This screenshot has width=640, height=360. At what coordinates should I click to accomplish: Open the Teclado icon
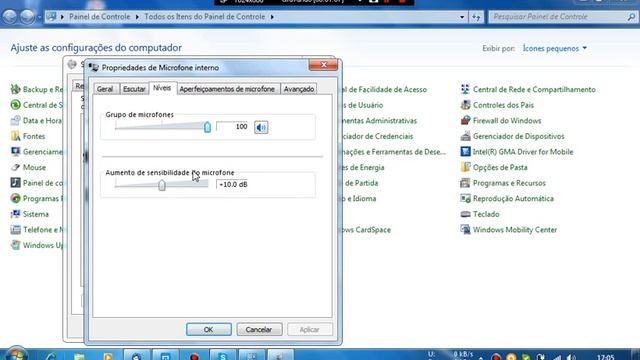[x=465, y=214]
